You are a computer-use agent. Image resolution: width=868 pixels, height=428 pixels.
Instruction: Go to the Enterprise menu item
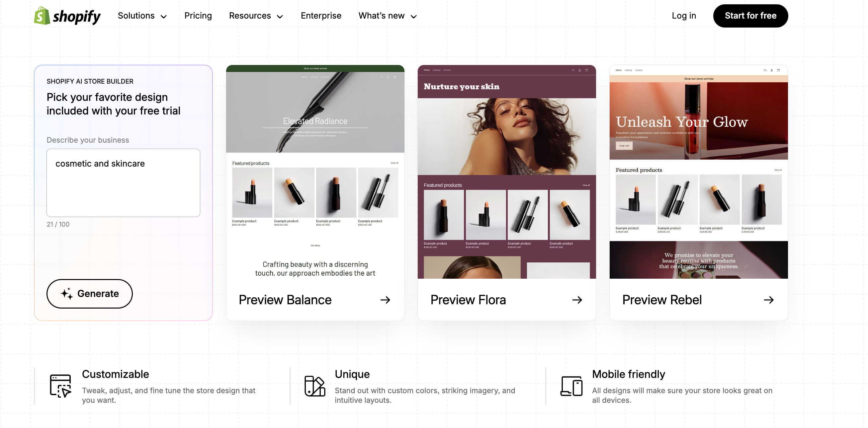[x=321, y=16]
